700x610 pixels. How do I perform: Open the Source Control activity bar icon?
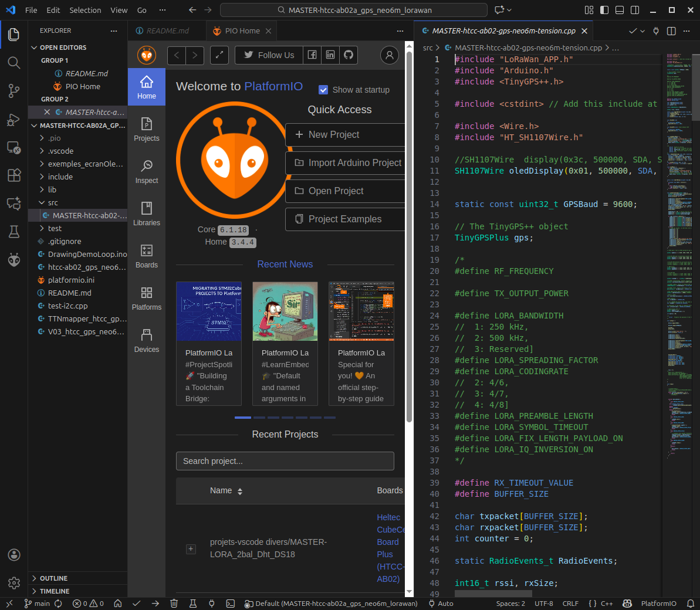click(x=13, y=91)
